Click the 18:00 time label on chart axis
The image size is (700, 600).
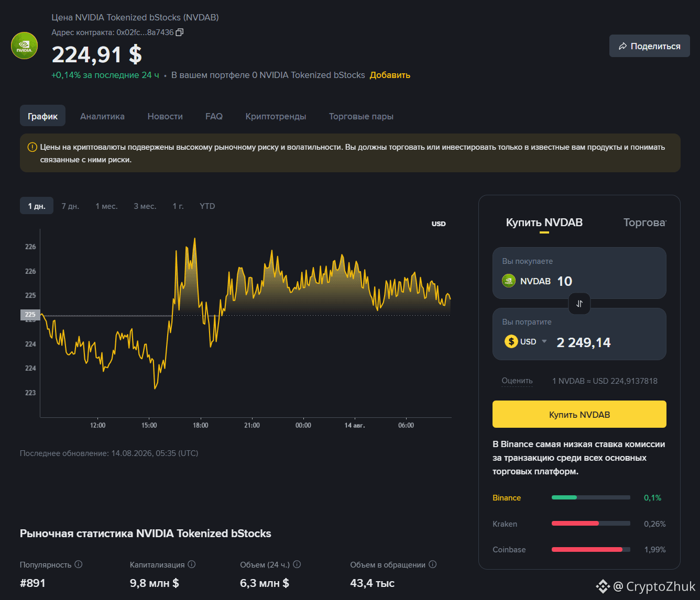pyautogui.click(x=201, y=426)
